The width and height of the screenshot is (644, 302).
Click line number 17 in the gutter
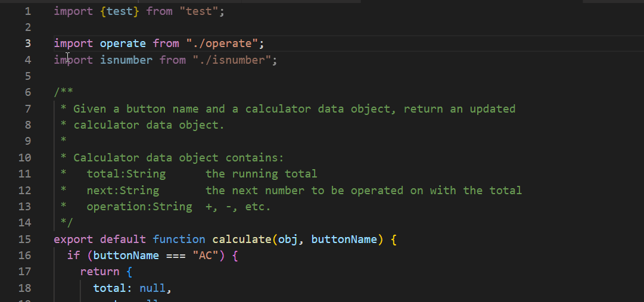tap(24, 272)
